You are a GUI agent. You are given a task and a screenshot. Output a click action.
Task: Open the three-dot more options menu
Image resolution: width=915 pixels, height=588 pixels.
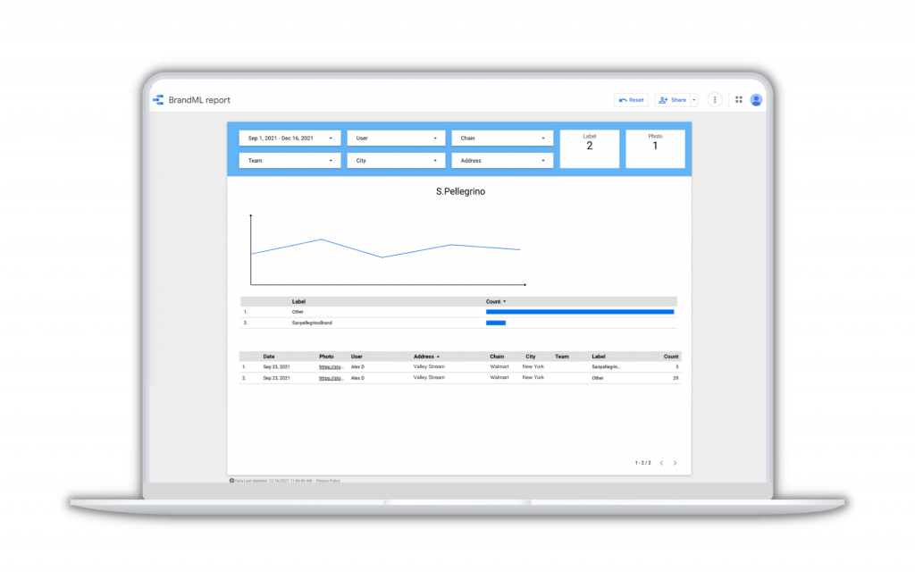point(714,100)
